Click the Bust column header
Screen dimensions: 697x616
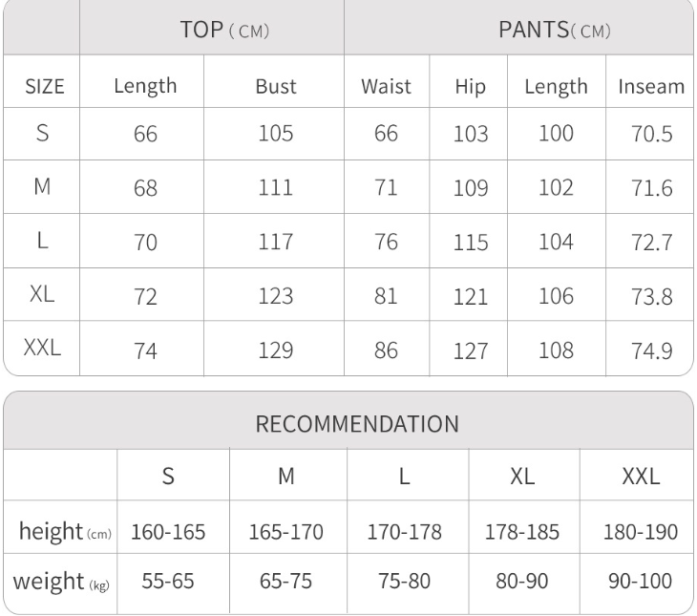coord(276,86)
